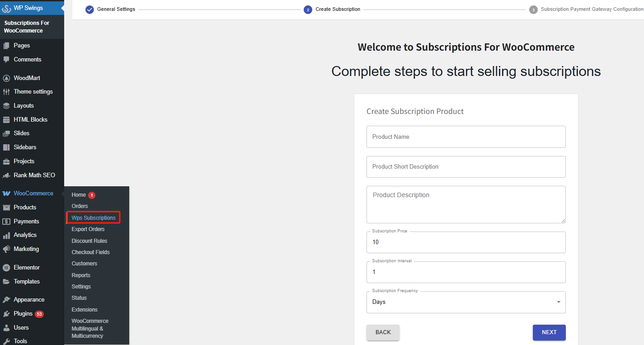Open Checkout Fields submenu link

[x=90, y=252]
